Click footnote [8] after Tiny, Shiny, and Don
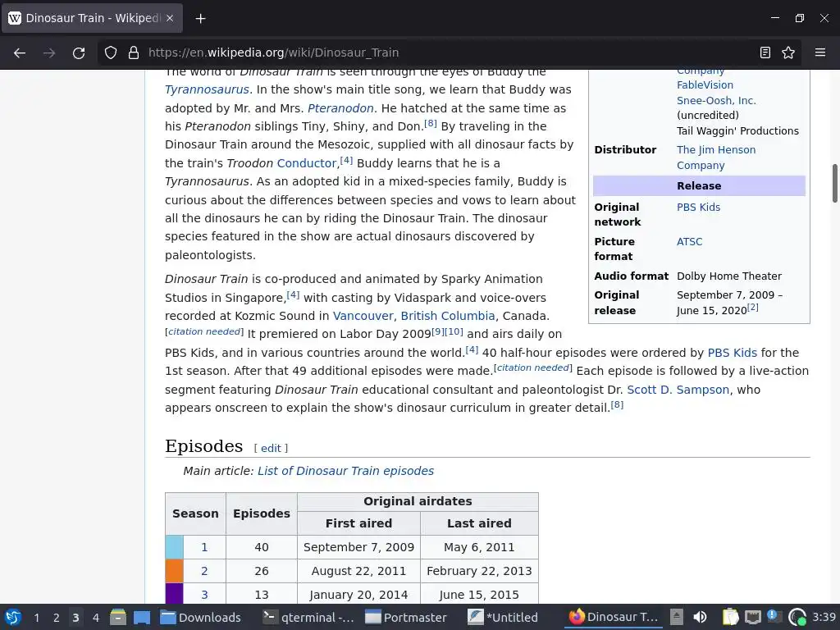840x630 pixels. pos(431,123)
